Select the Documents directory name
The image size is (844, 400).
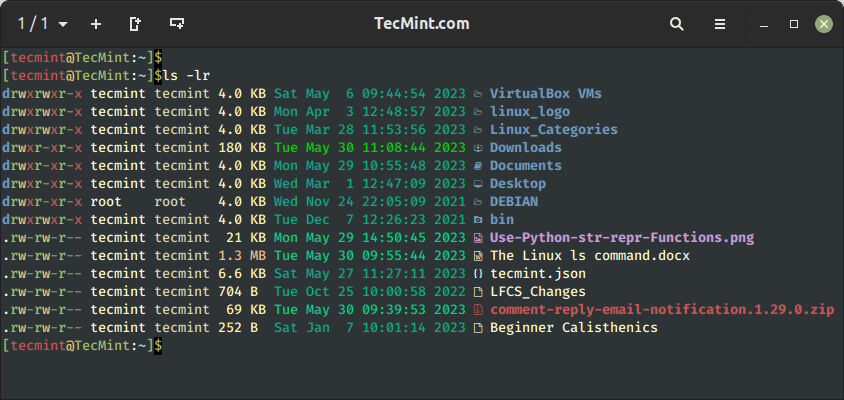click(526, 166)
